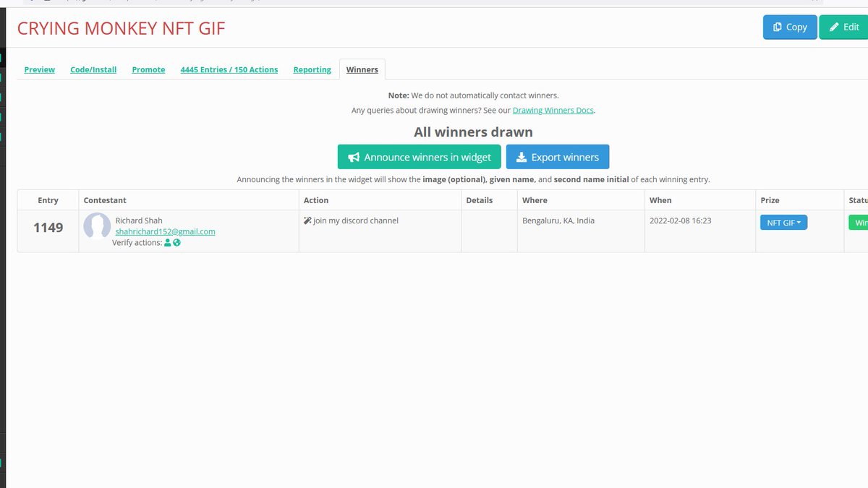This screenshot has height=488, width=868.
Task: Click the join my discord channel action text
Action: pyautogui.click(x=356, y=221)
